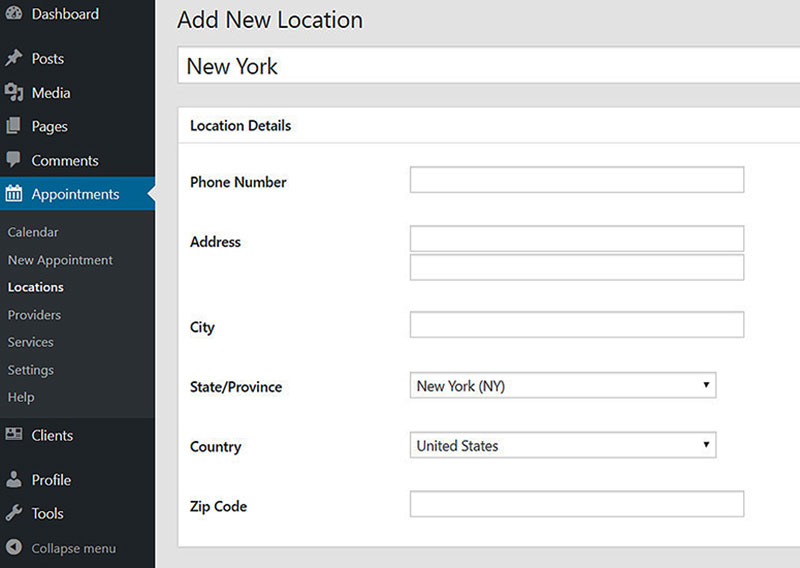
Task: Collapse menu using the arrow icon
Action: coord(14,547)
